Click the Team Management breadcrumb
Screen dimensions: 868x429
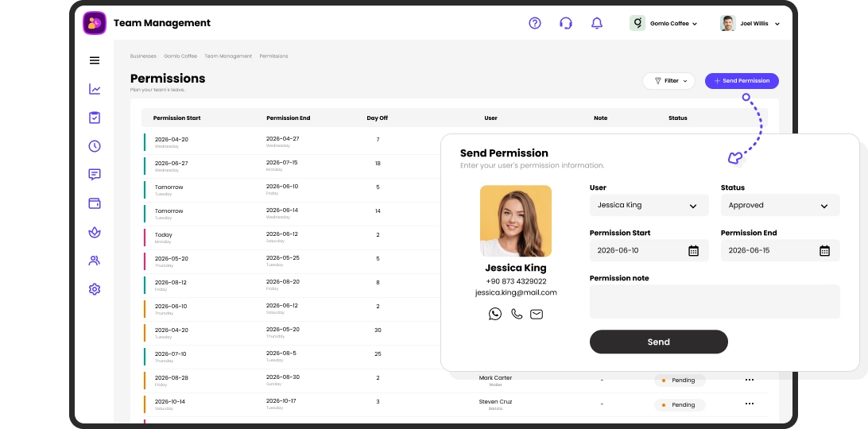pyautogui.click(x=228, y=56)
